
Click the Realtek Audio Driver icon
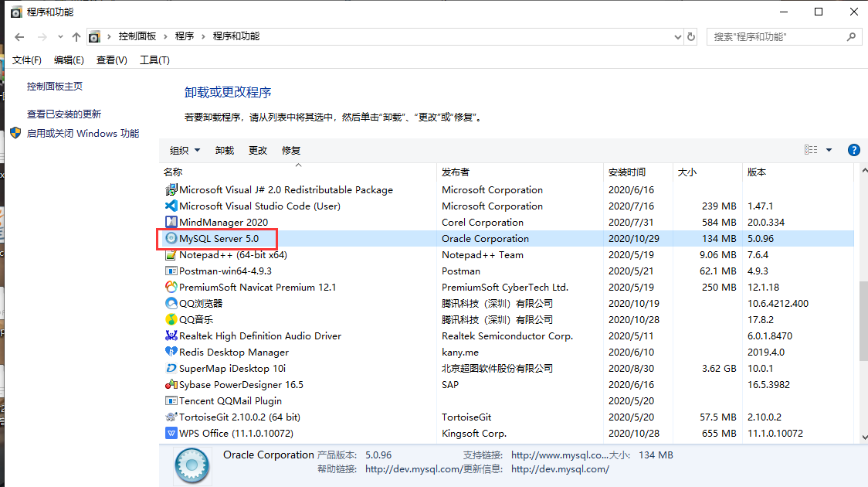pos(171,335)
